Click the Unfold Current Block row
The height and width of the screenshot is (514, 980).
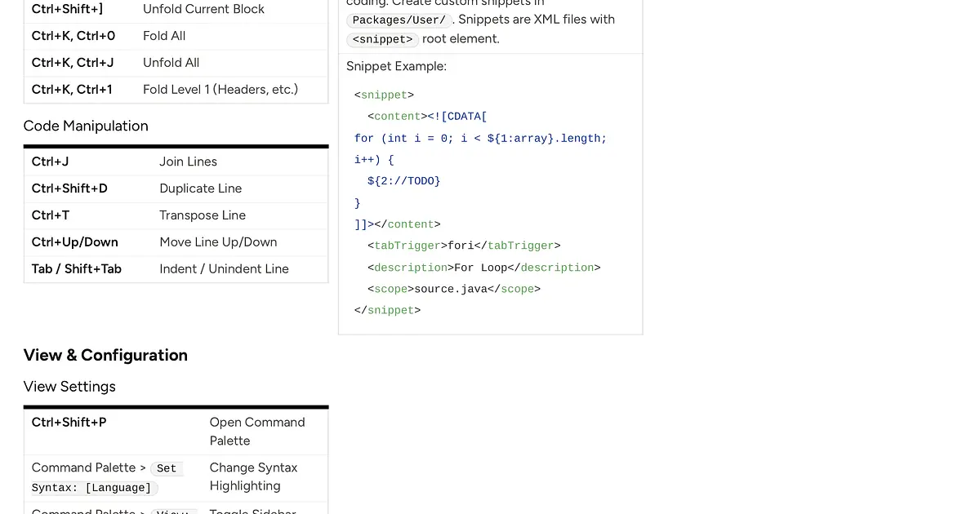(176, 9)
